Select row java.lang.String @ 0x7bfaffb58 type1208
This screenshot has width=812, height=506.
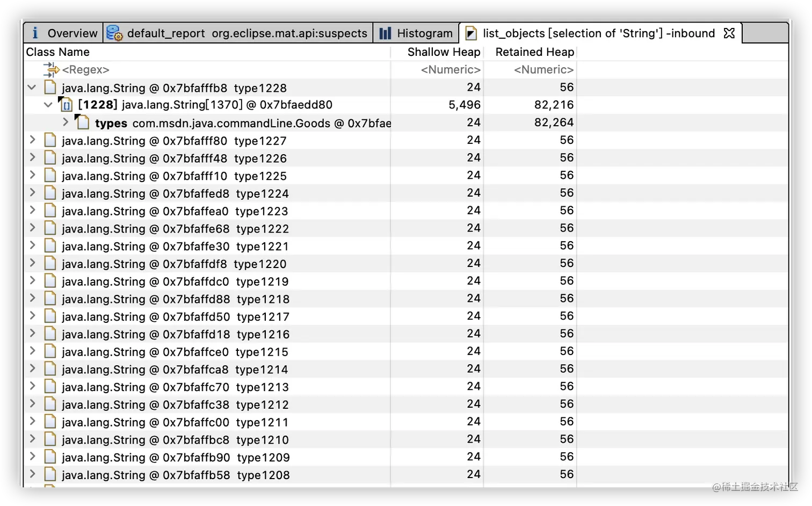pyautogui.click(x=406, y=474)
